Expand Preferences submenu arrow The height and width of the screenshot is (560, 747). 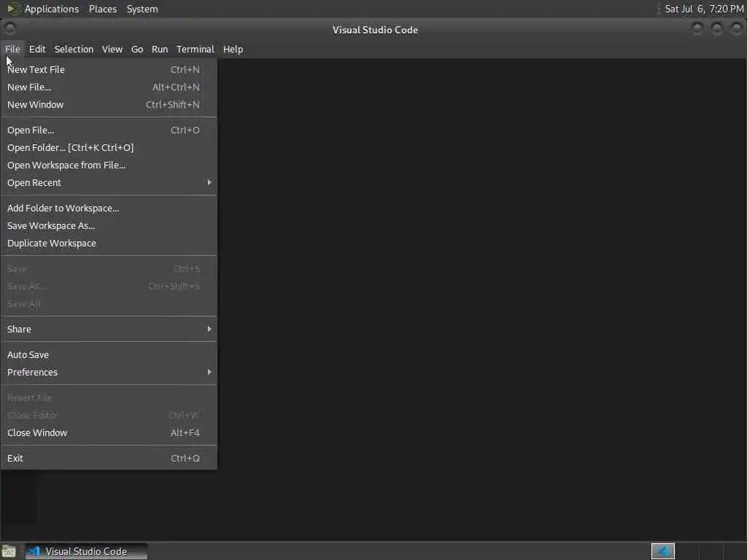tap(209, 372)
